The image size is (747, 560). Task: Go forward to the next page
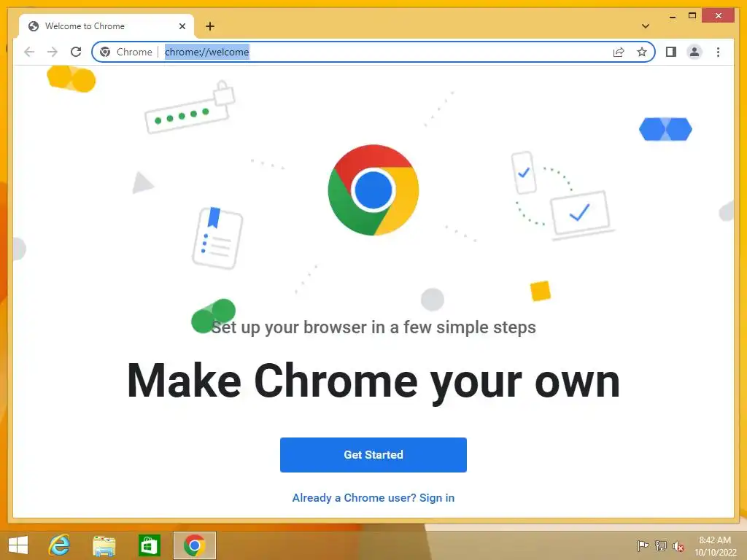(x=53, y=52)
